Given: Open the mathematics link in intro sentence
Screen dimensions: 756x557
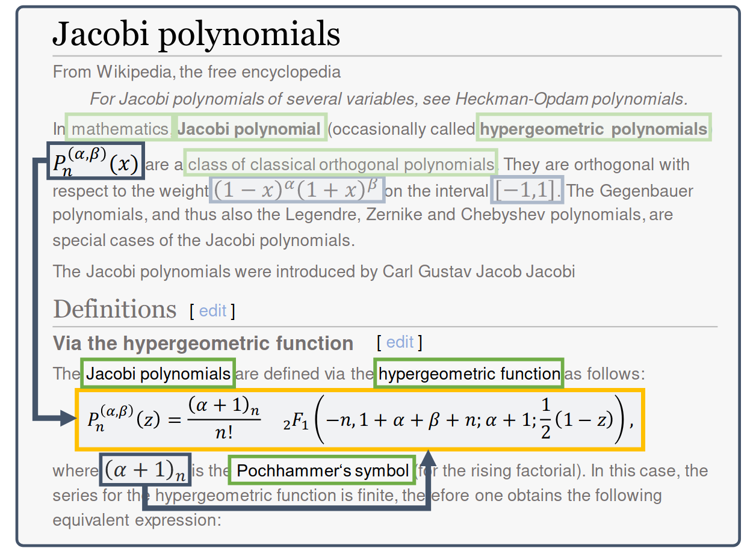Looking at the screenshot, I should [120, 129].
